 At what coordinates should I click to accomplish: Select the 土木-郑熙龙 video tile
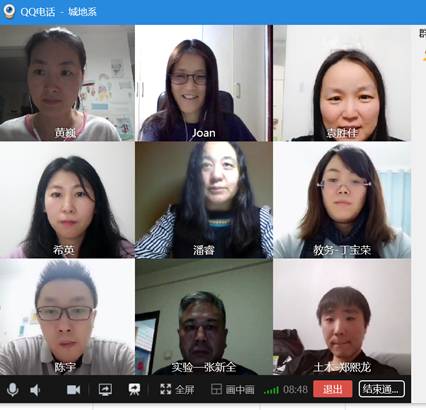coord(342,317)
